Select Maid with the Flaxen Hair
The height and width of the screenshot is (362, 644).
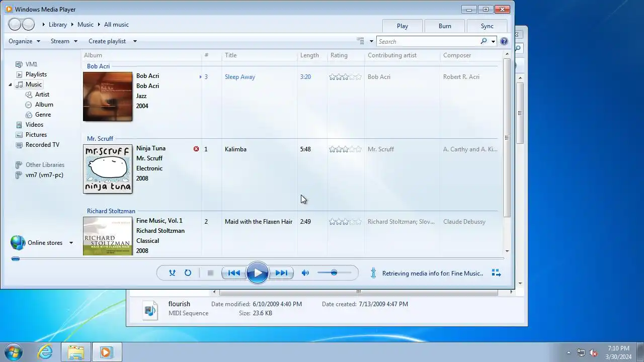pyautogui.click(x=259, y=222)
